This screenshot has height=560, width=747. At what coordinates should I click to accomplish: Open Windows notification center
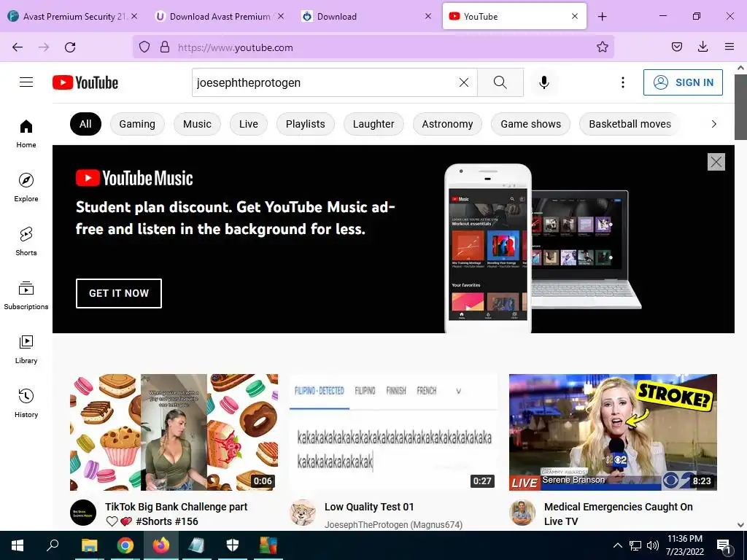coord(723,545)
